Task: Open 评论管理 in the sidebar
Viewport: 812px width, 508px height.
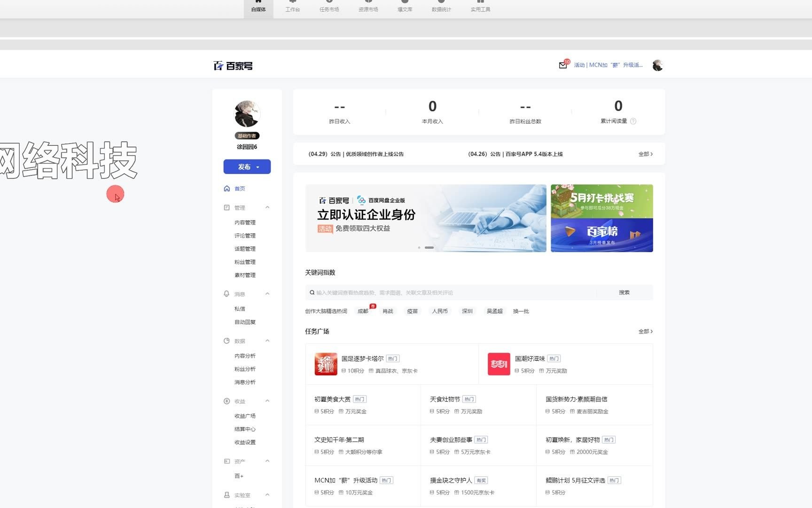Action: (x=245, y=236)
